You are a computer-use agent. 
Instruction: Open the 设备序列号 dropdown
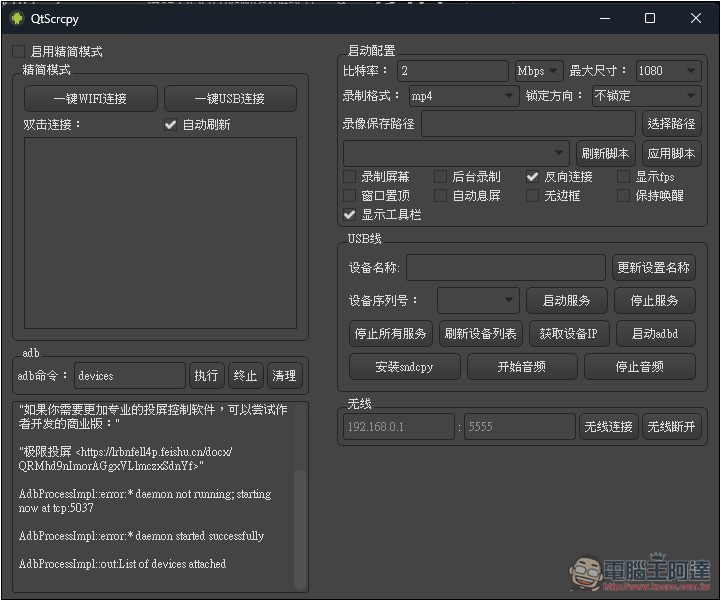point(478,300)
